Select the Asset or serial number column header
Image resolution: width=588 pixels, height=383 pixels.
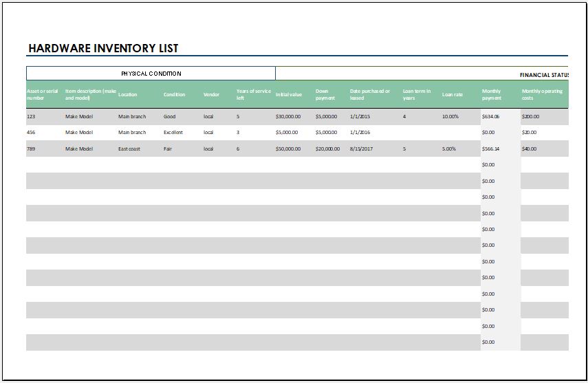[x=43, y=94]
